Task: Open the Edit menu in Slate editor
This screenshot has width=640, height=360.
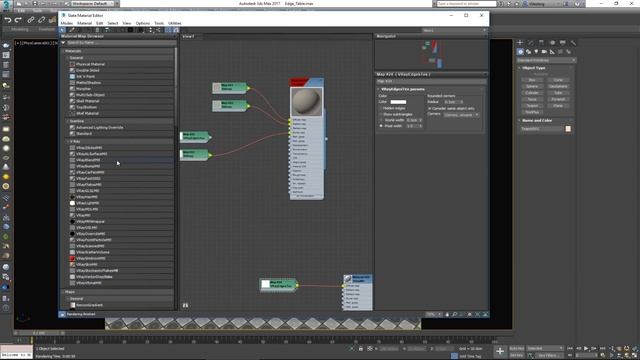Action: [100, 23]
